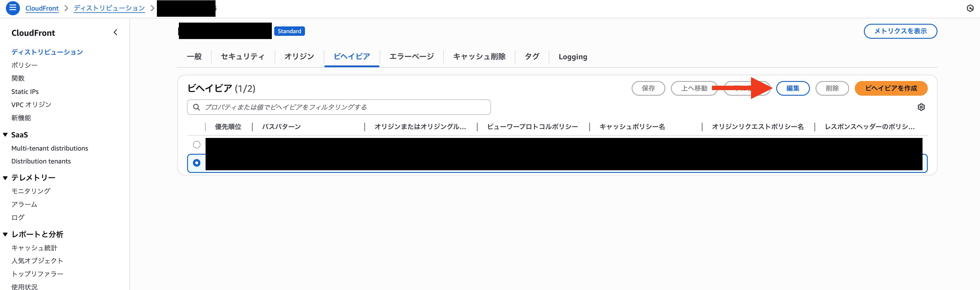
Task: Click the 編集 button
Action: click(793, 88)
